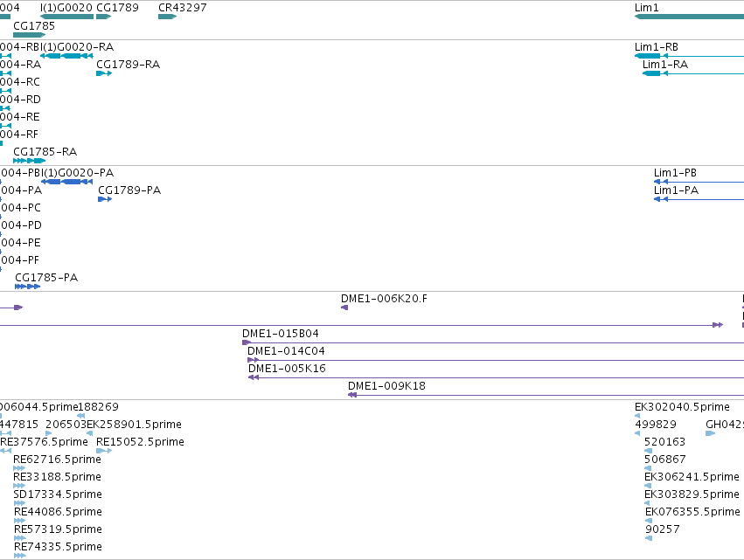Select EST RE62716.5prime
Image resolution: width=744 pixels, height=560 pixels.
(x=19, y=468)
